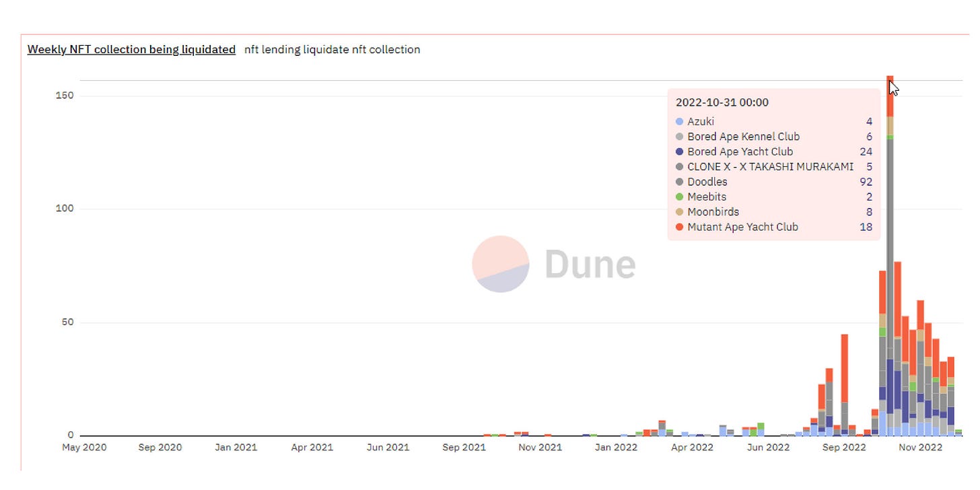
Task: Click the x-axis label Jan 2021
Action: pos(236,447)
